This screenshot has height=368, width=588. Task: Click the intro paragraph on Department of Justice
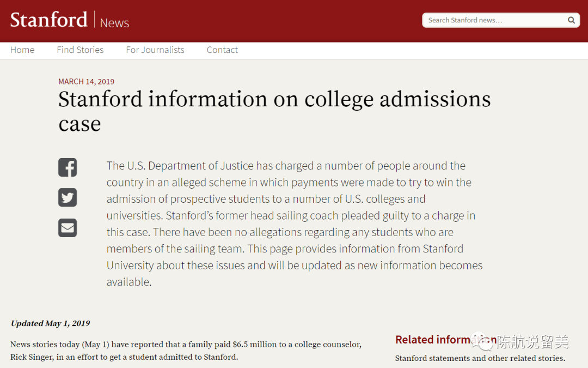point(294,224)
